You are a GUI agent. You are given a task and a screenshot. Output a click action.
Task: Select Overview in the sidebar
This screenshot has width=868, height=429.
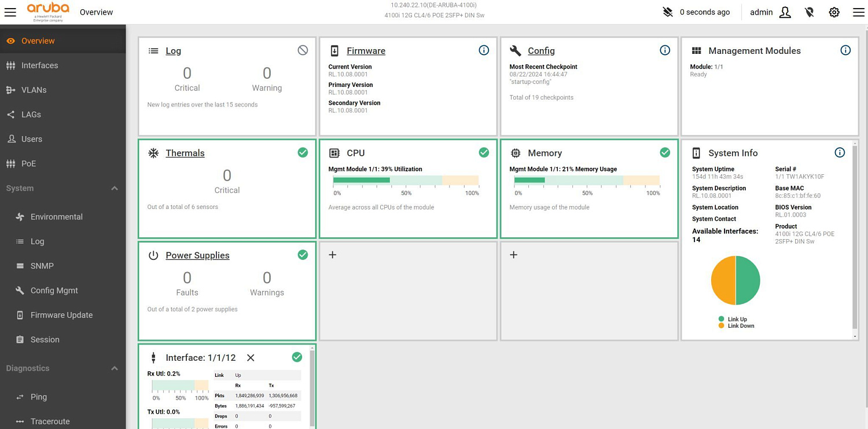(62, 41)
